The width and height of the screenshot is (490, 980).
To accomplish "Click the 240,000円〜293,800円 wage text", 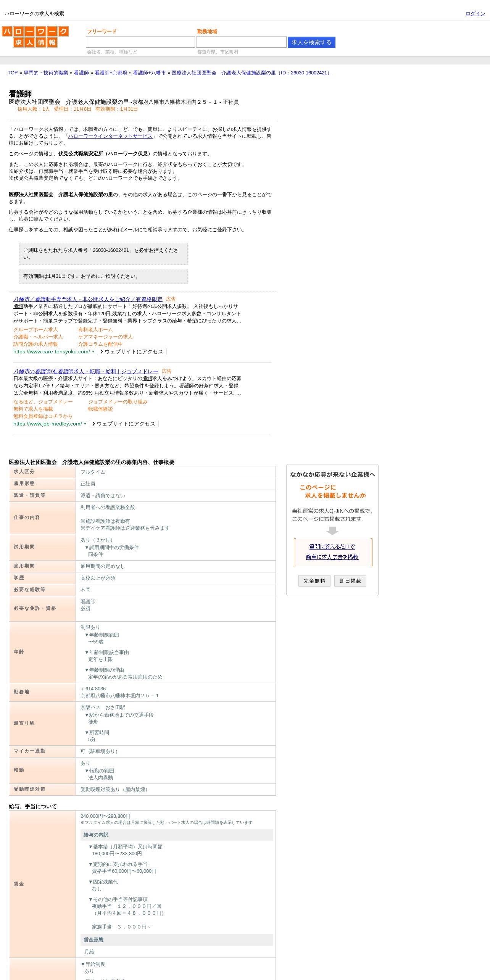I will pyautogui.click(x=105, y=816).
